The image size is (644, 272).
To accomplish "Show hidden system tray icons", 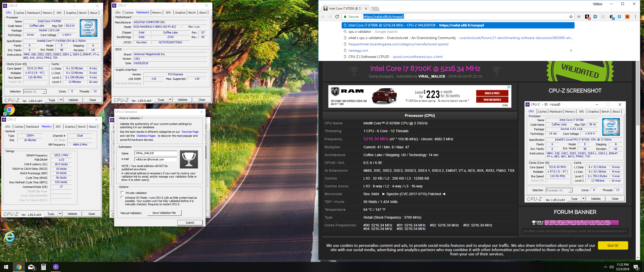I will pyautogui.click(x=605, y=267).
